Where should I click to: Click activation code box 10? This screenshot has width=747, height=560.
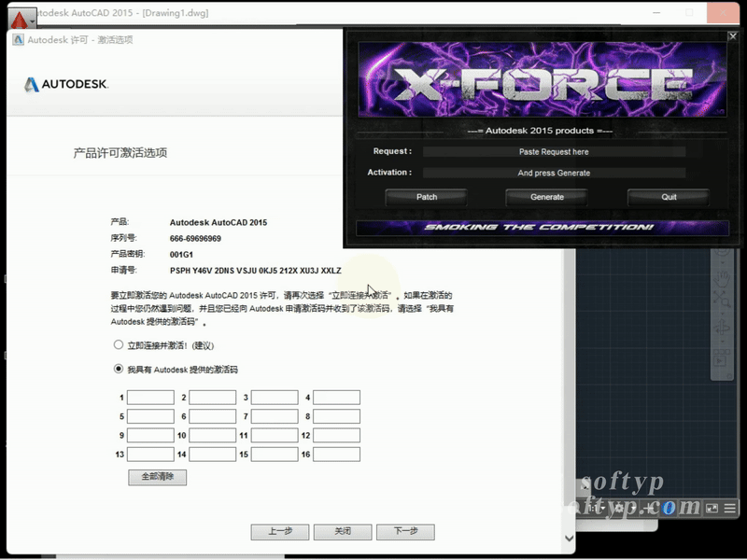point(213,435)
